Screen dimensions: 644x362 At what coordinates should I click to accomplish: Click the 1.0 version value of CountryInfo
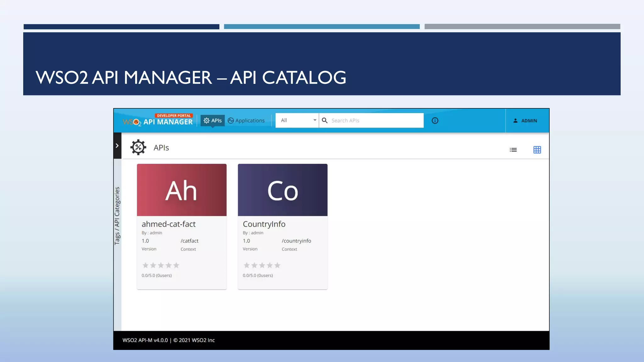(x=247, y=241)
